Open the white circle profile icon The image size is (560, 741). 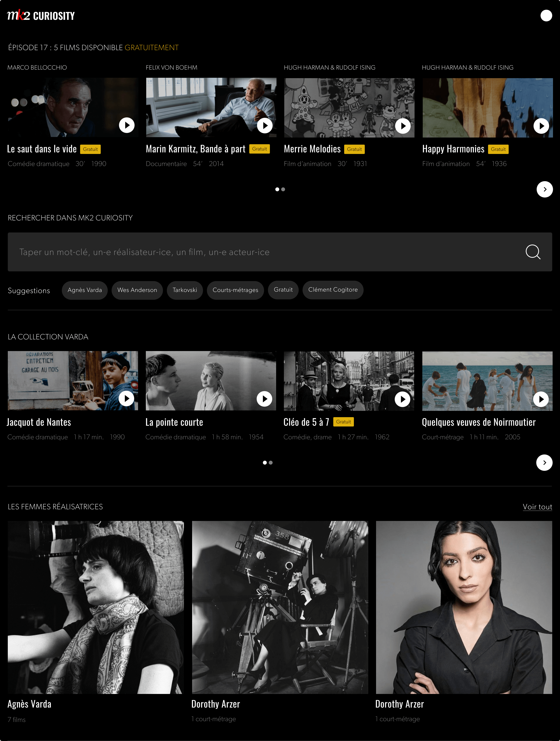click(546, 15)
